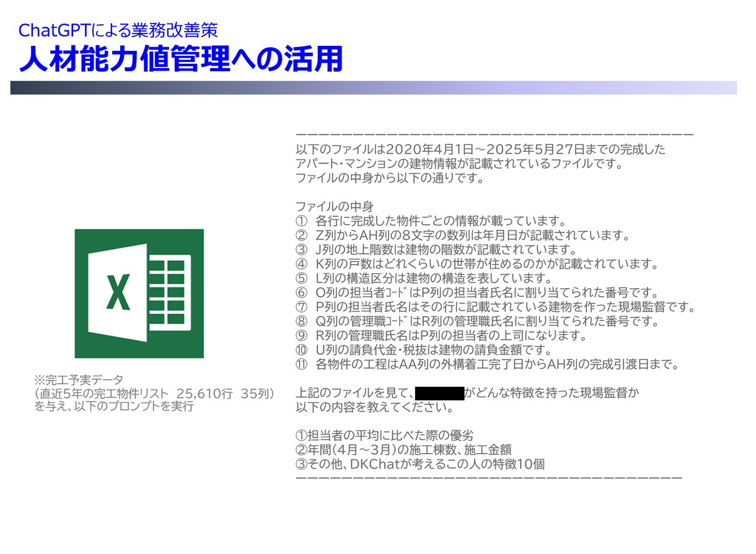The width and height of the screenshot is (756, 554).
Task: Click item ⑥ about O列の担当者コード
Action: coord(477,292)
